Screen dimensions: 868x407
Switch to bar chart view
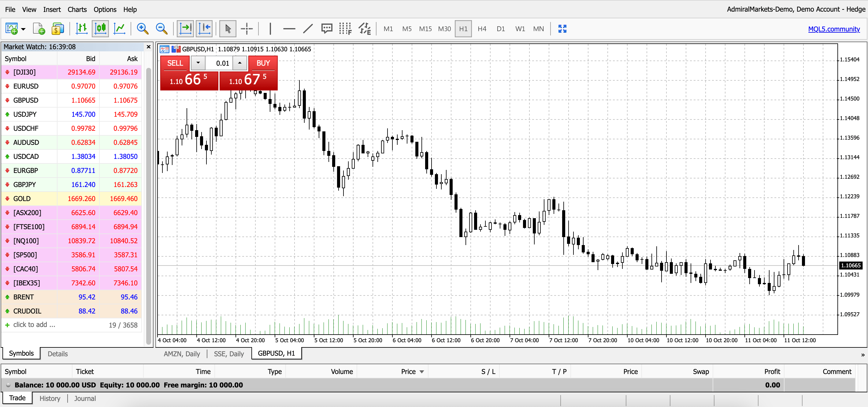pyautogui.click(x=82, y=29)
